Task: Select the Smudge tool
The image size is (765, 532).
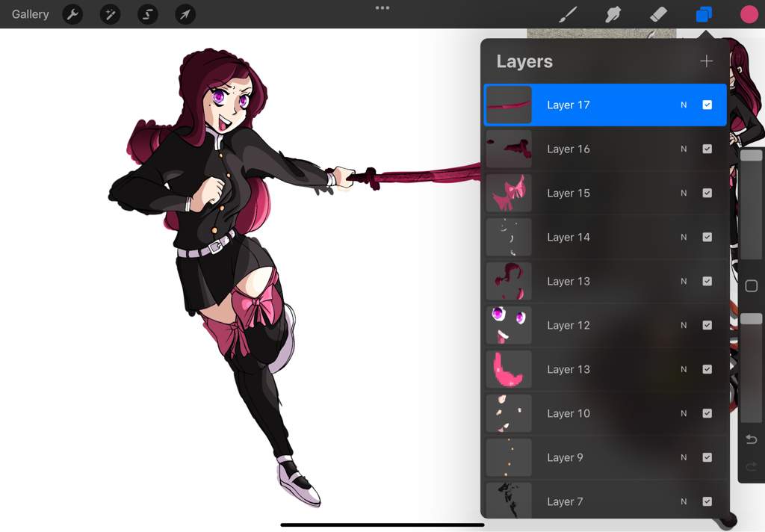Action: [613, 14]
